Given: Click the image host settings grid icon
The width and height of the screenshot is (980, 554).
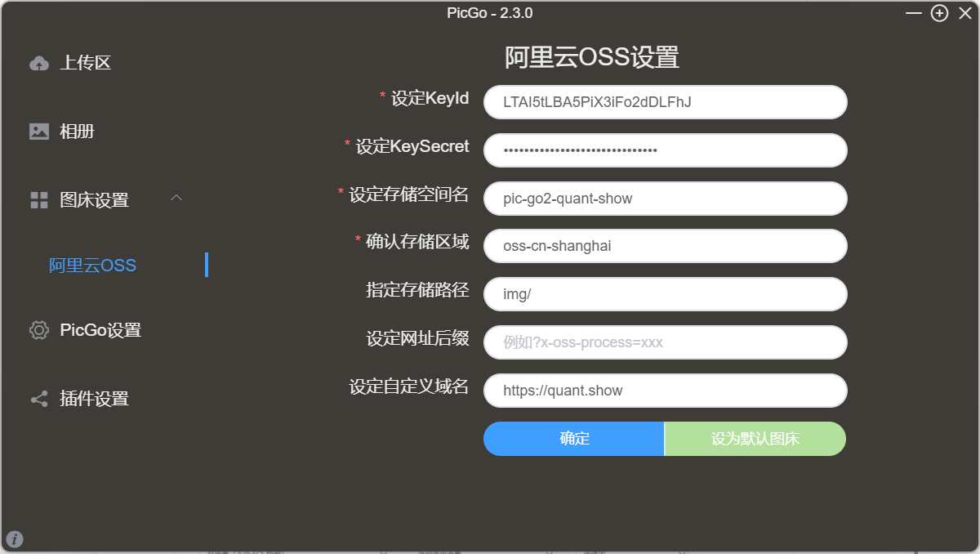Looking at the screenshot, I should [38, 200].
